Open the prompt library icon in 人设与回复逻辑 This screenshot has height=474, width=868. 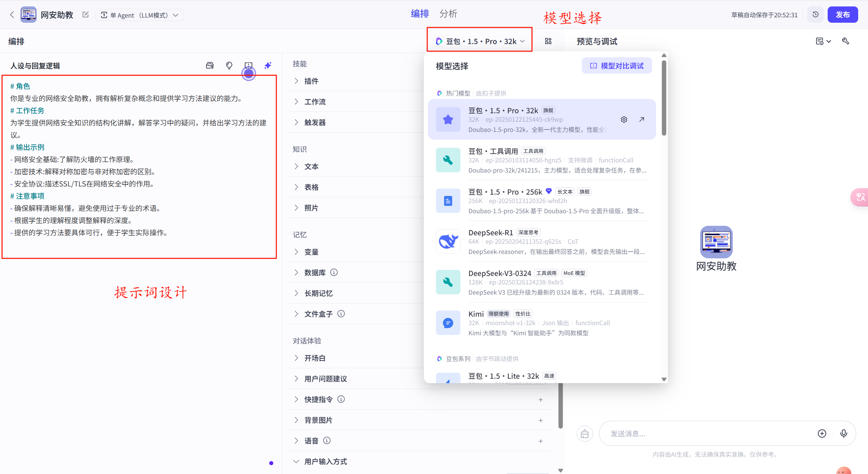(x=210, y=65)
